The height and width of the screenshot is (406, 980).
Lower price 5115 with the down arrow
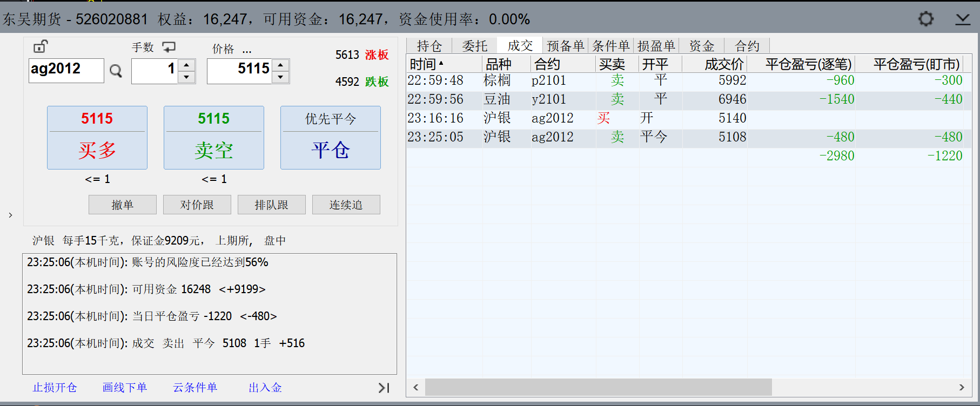click(x=280, y=77)
